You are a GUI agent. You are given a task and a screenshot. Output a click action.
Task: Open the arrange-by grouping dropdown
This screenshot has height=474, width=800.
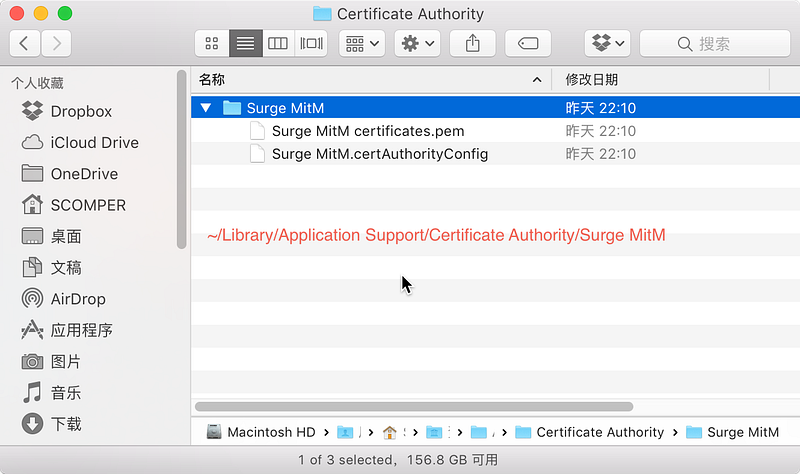[x=362, y=43]
